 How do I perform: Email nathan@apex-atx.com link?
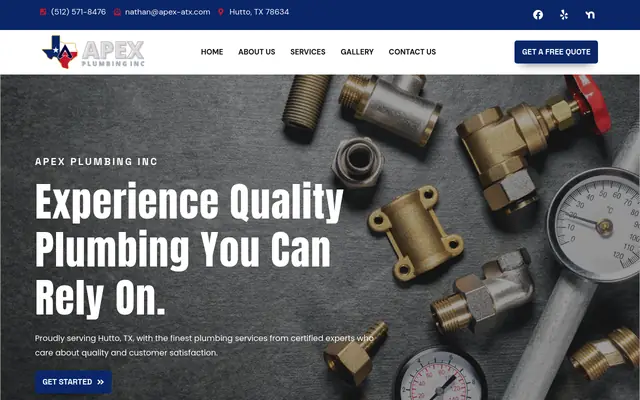click(167, 12)
